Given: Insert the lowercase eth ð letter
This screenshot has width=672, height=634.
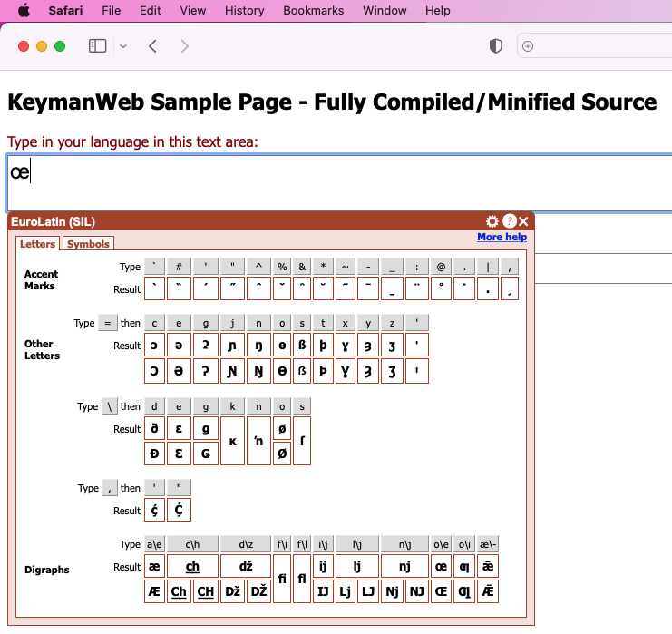Looking at the screenshot, I should [x=154, y=428].
